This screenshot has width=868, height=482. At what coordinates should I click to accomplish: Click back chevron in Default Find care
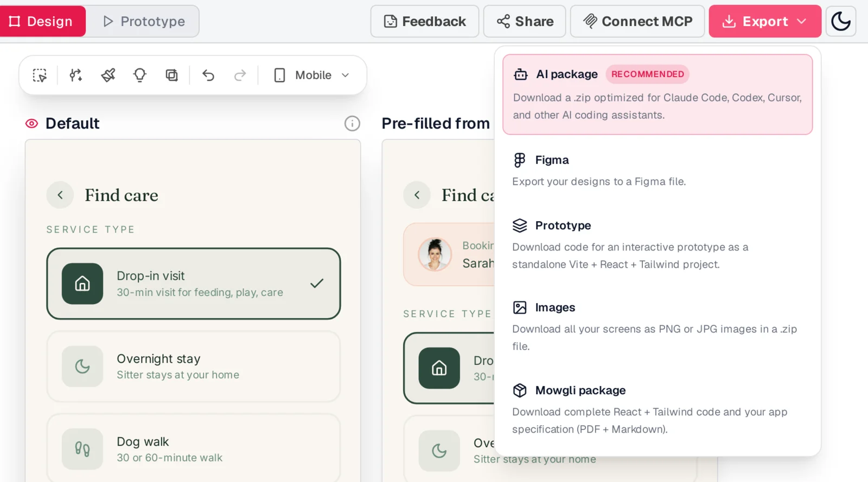(x=60, y=195)
